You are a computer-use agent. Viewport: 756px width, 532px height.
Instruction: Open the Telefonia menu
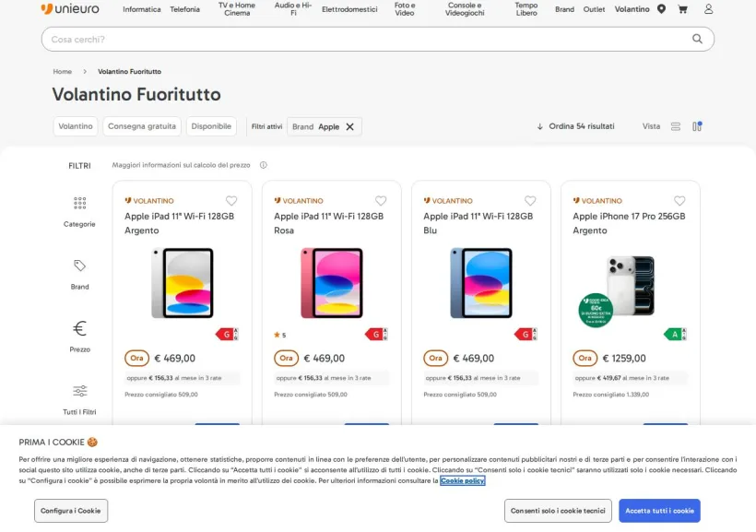pos(184,9)
